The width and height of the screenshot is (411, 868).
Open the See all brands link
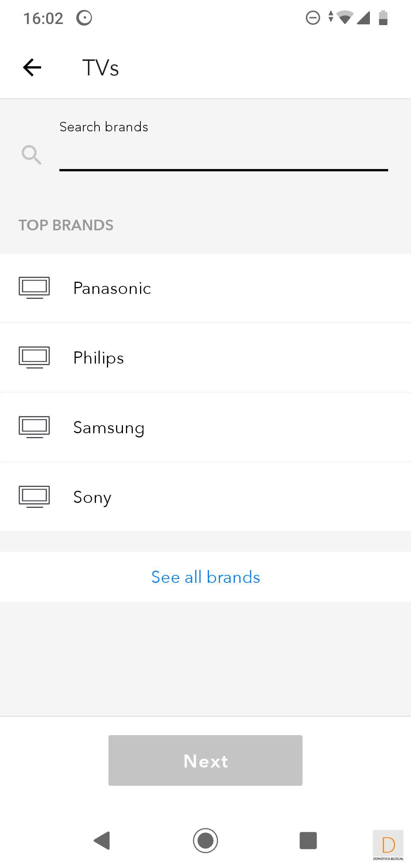pyautogui.click(x=205, y=577)
